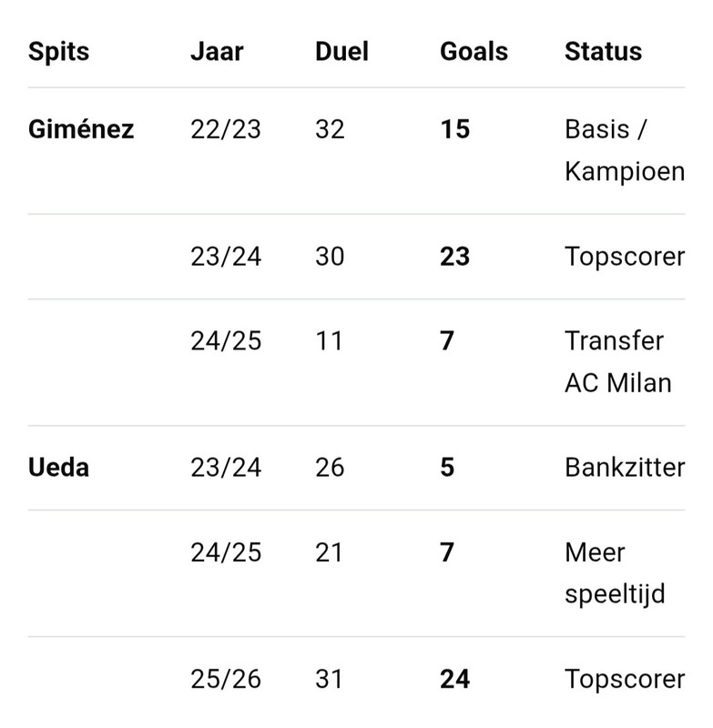This screenshot has height=728, width=713.
Task: Click the Goals column header
Action: point(474,52)
